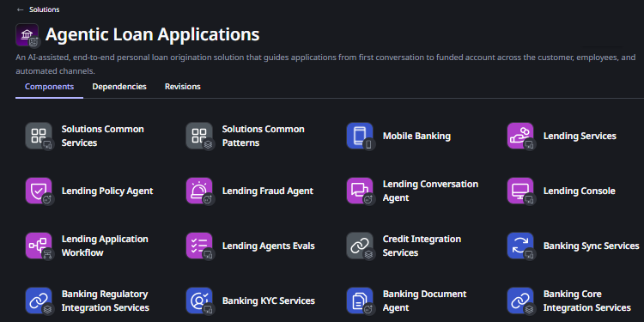Screen dimensions: 644x322
Task: Open the Banking KYC Services label
Action: tap(268, 301)
